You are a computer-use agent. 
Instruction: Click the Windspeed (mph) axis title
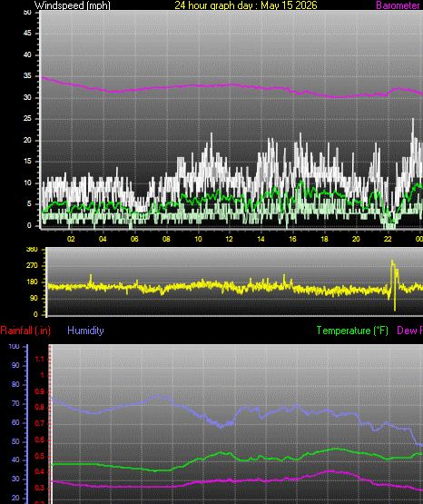point(73,5)
